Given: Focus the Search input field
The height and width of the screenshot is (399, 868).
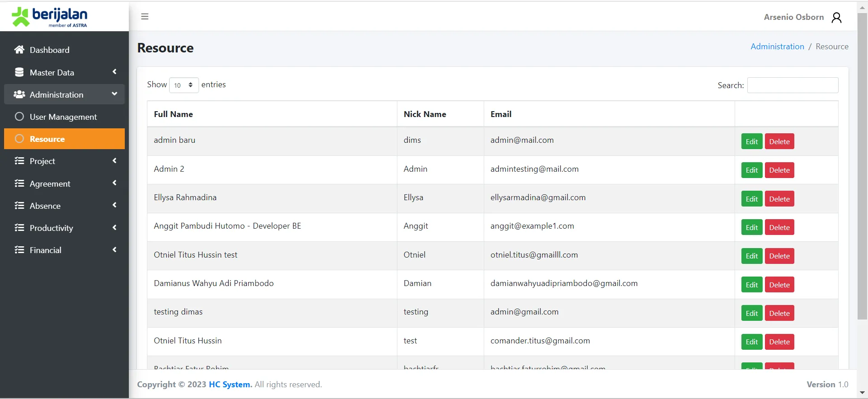Looking at the screenshot, I should tap(793, 85).
